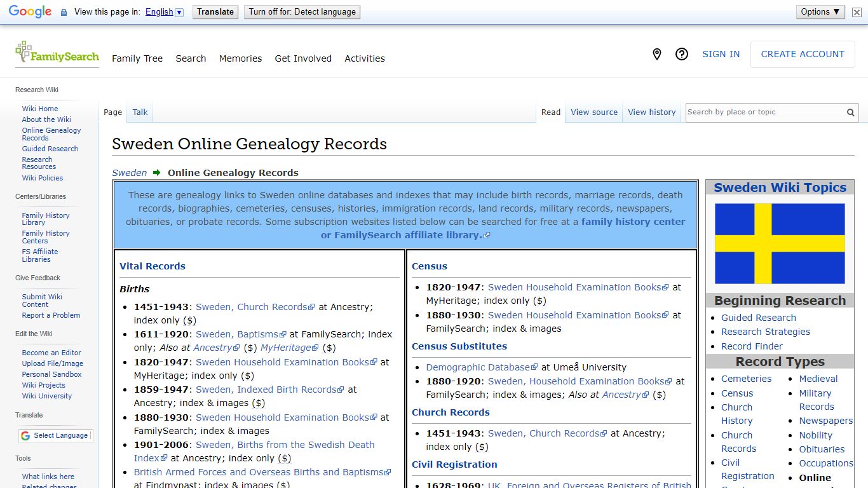This screenshot has height=488, width=868.
Task: Click Report a Problem link
Action: [x=51, y=315]
